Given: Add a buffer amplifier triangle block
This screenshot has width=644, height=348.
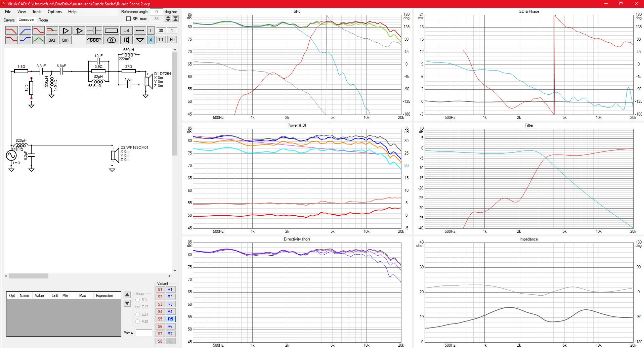Looking at the screenshot, I should 66,31.
